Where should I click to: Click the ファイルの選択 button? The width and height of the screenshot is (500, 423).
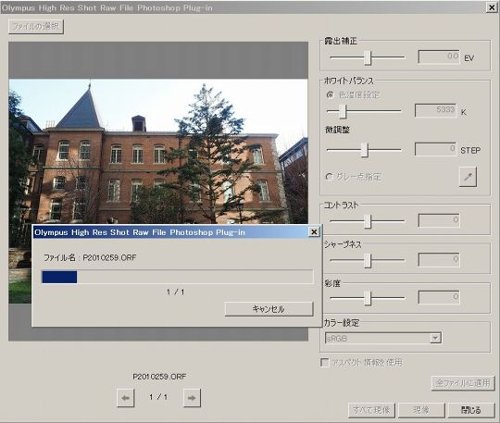coord(36,27)
